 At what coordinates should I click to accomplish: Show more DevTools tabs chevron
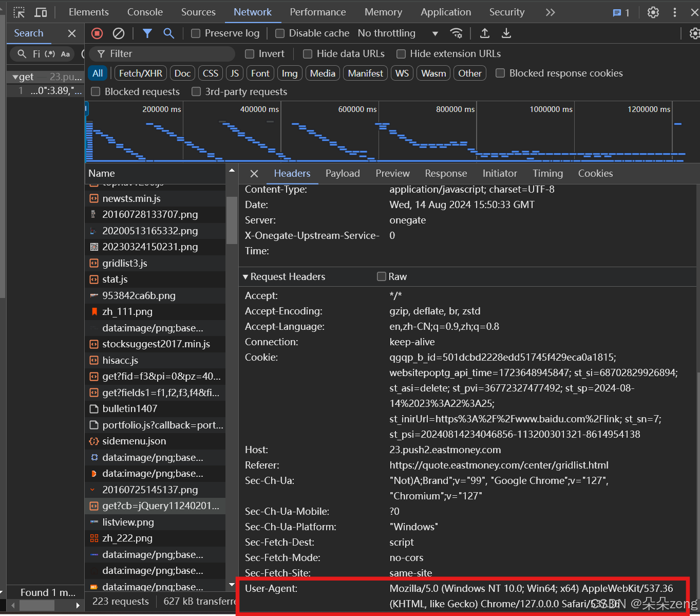[550, 12]
